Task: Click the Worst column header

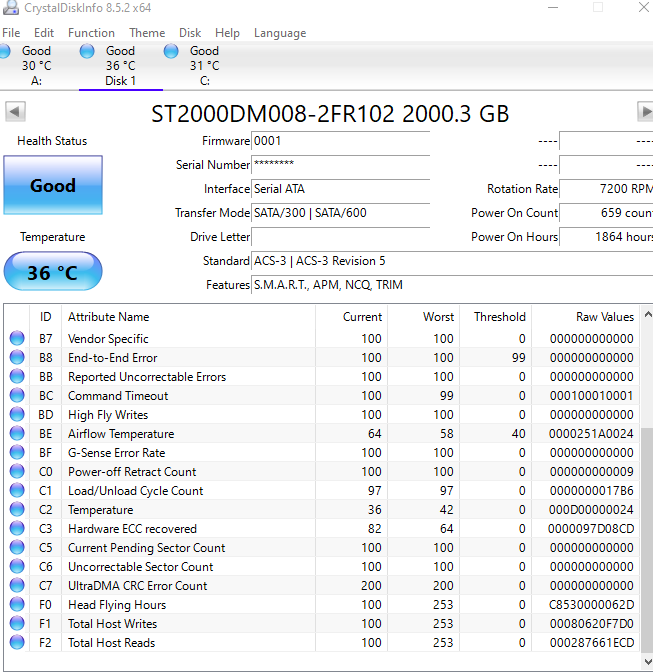Action: pos(423,317)
